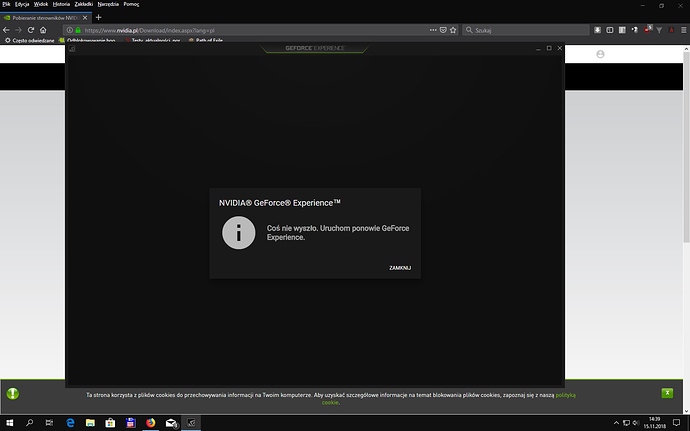Click the network tray icon
Image resolution: width=690 pixels, height=431 pixels.
(x=626, y=423)
